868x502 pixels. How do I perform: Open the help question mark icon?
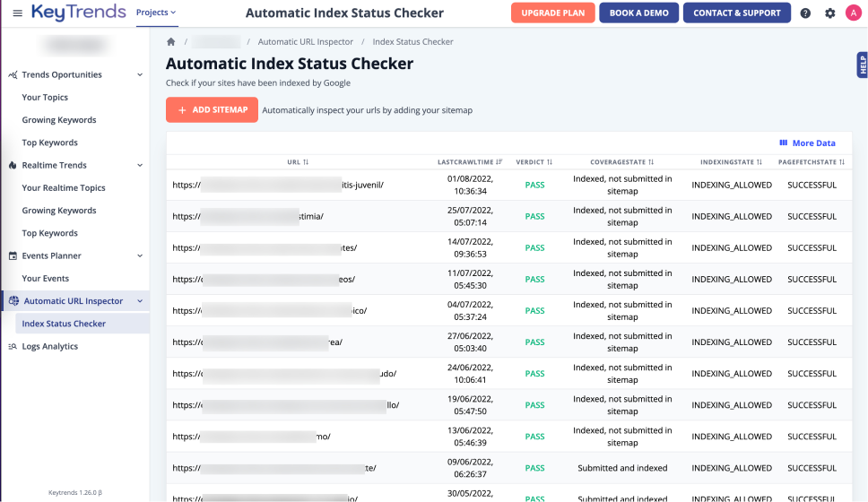pyautogui.click(x=805, y=13)
